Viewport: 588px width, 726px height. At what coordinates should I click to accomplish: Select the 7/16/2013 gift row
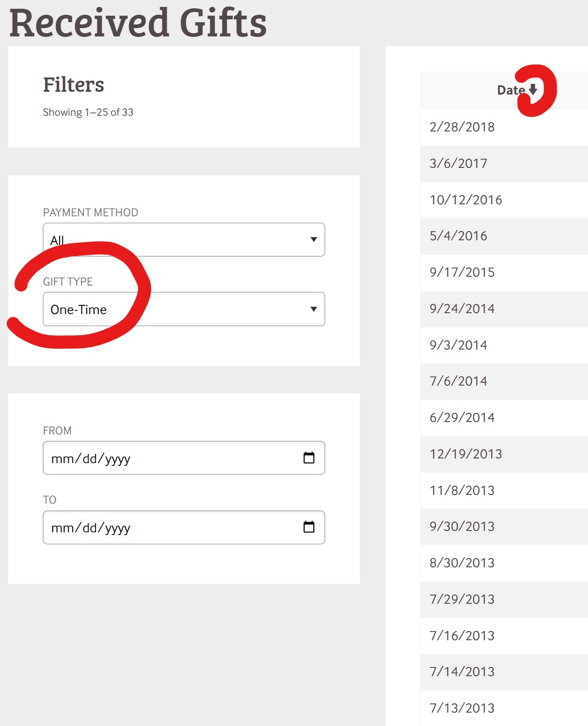click(x=462, y=636)
